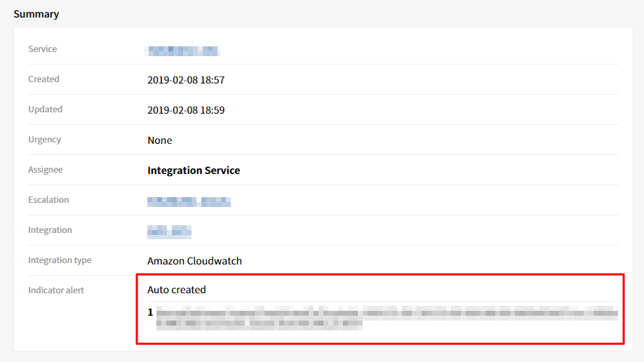
Task: Open indicator alert entry number 1
Action: click(x=384, y=317)
